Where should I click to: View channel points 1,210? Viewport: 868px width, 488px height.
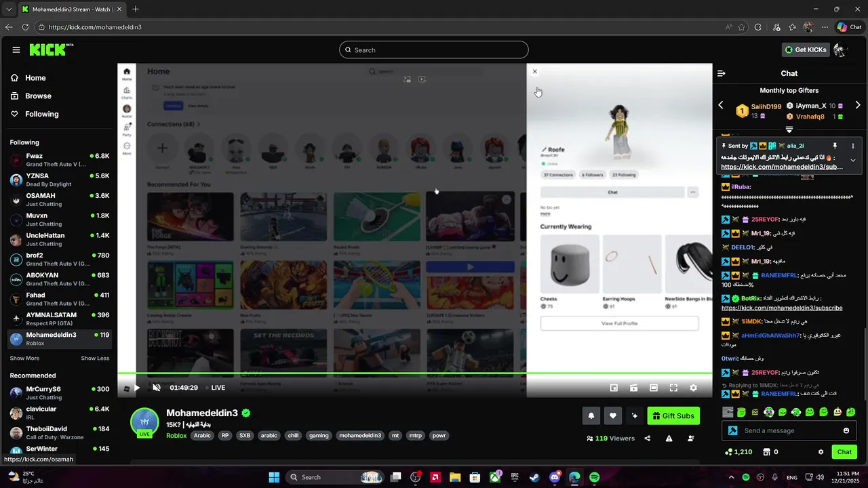(738, 452)
